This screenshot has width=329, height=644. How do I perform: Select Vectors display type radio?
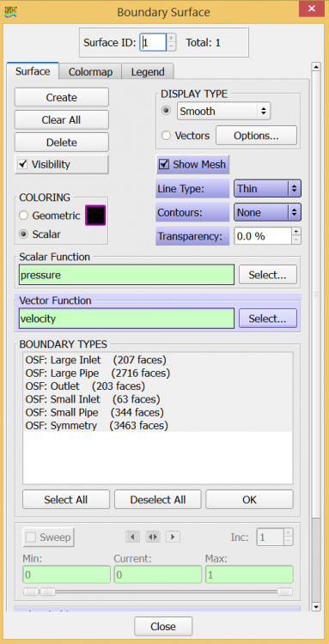(166, 136)
